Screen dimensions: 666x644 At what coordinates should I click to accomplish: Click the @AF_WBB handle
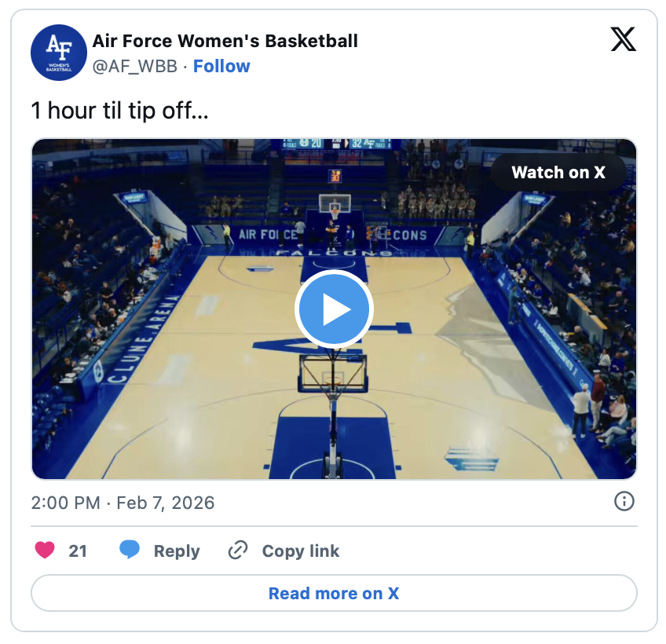[135, 66]
